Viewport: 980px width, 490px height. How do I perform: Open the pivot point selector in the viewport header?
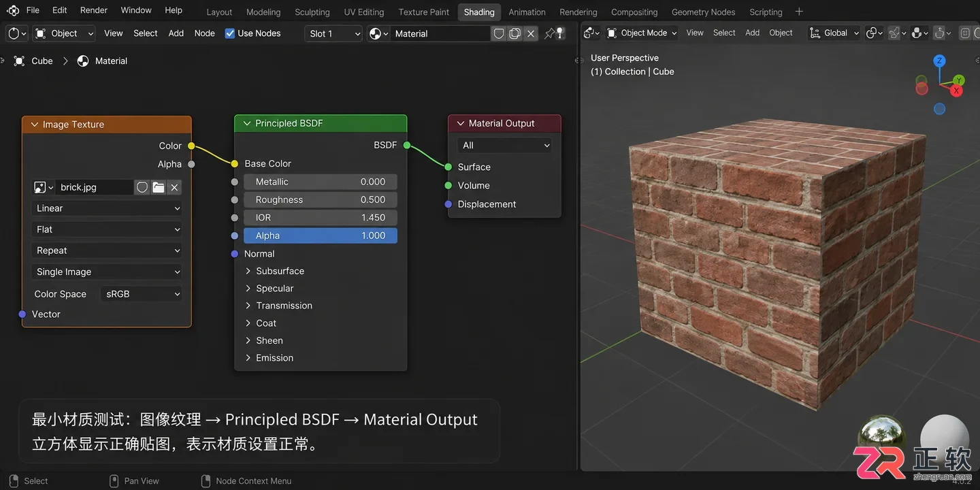pos(875,33)
